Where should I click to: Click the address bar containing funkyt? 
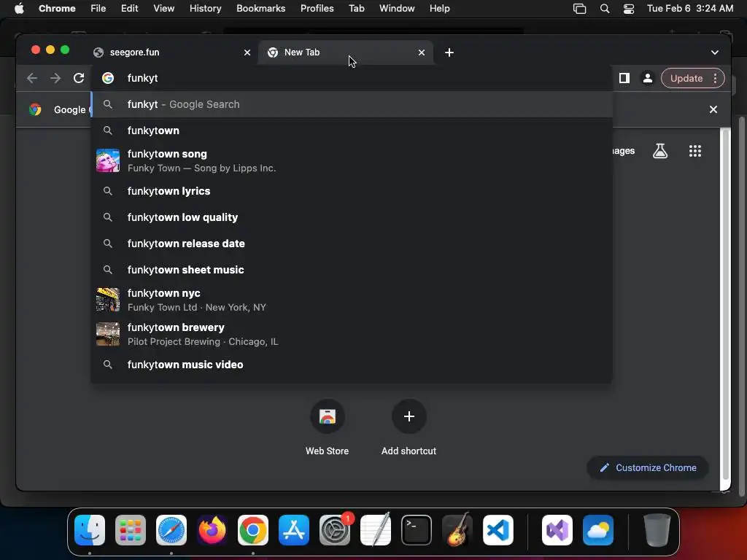(x=351, y=78)
